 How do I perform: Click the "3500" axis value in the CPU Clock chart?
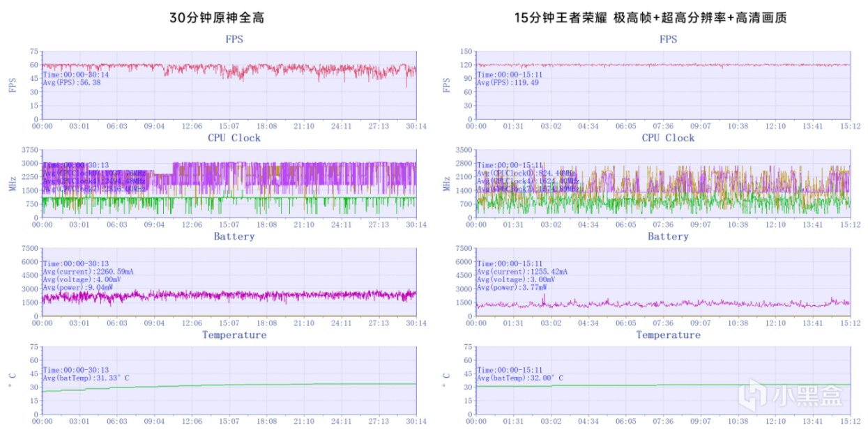tap(463, 151)
